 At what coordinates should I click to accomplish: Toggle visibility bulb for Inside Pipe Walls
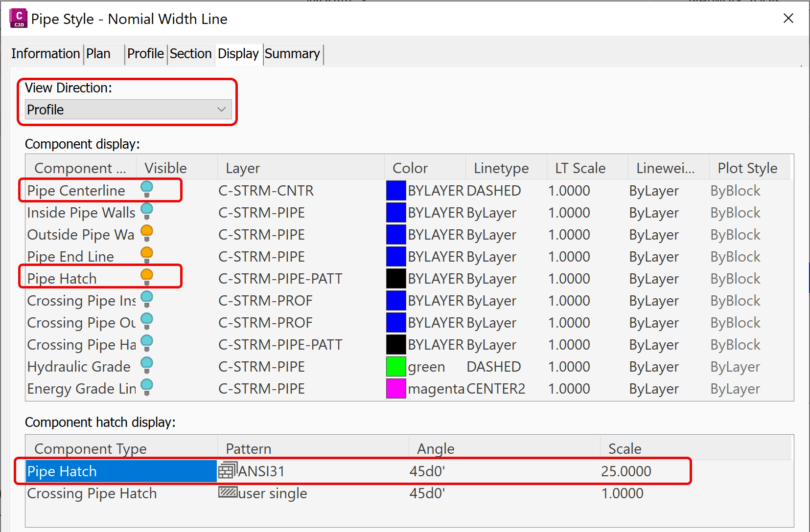147,211
